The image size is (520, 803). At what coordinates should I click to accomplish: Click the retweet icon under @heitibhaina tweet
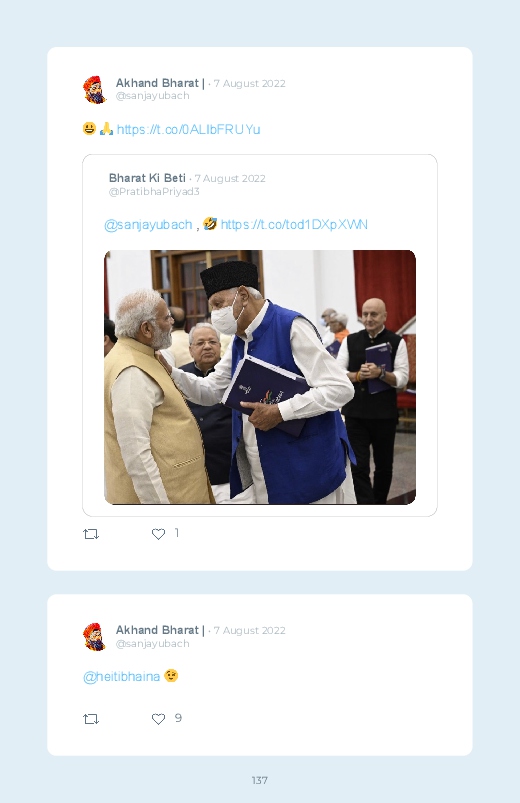pos(91,719)
